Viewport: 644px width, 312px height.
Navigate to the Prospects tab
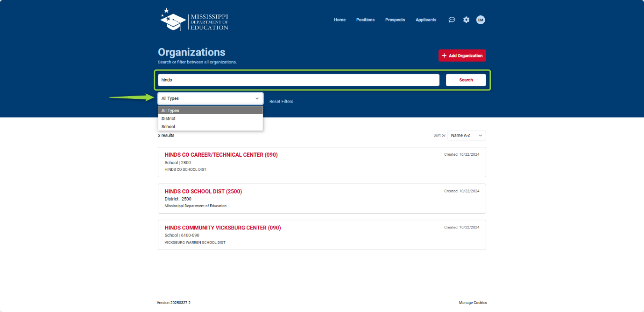[395, 20]
